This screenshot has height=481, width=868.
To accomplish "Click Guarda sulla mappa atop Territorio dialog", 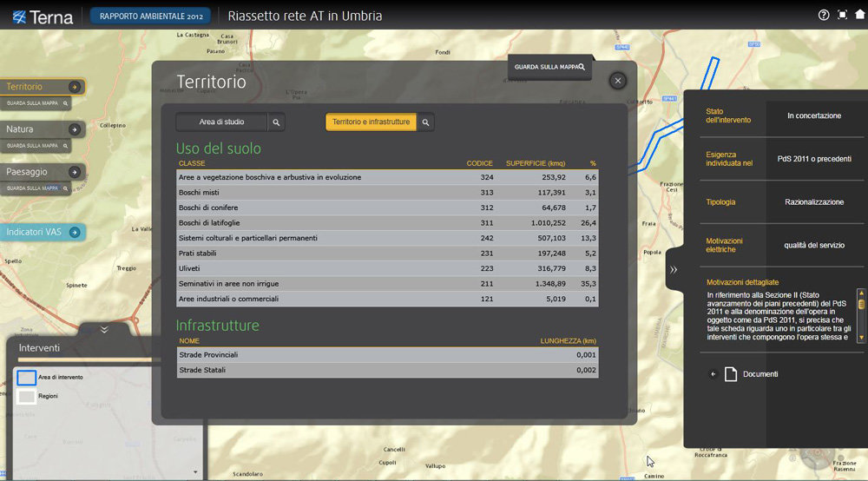I will [549, 67].
